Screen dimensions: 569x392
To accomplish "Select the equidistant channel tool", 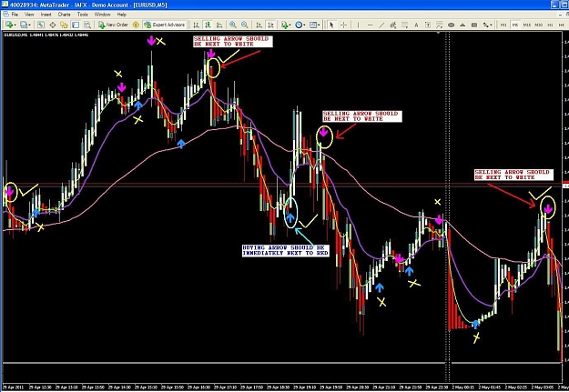I will tap(393, 25).
